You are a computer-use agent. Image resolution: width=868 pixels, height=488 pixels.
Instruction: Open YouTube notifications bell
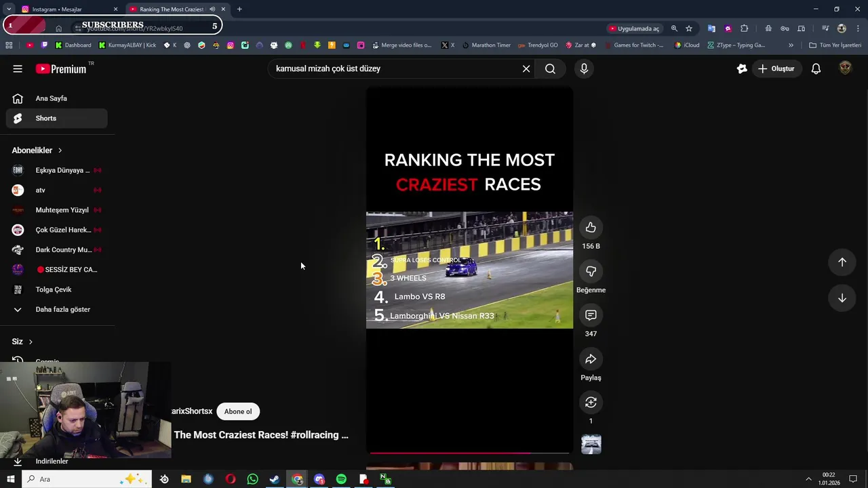(x=816, y=68)
